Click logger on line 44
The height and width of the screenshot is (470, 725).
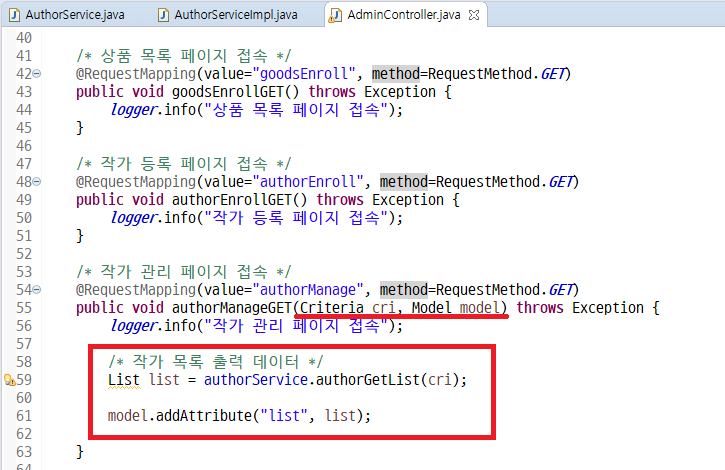tap(134, 110)
